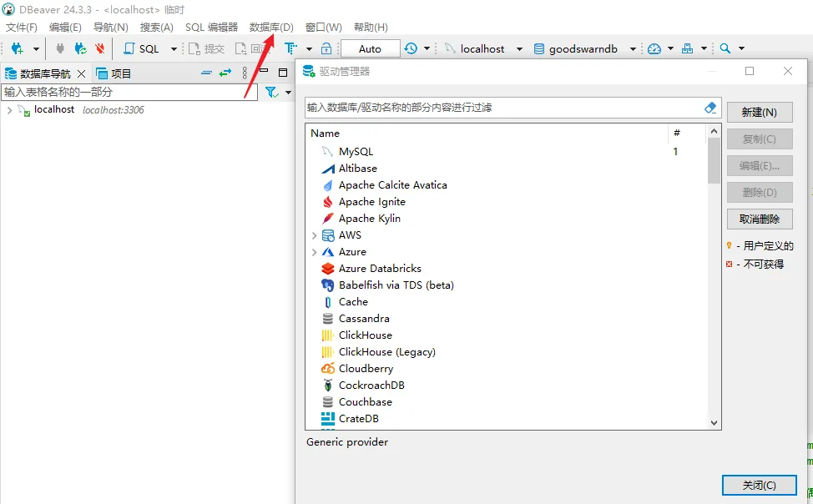Switch to the 项目 tab
This screenshot has height=504, width=813.
tap(114, 73)
